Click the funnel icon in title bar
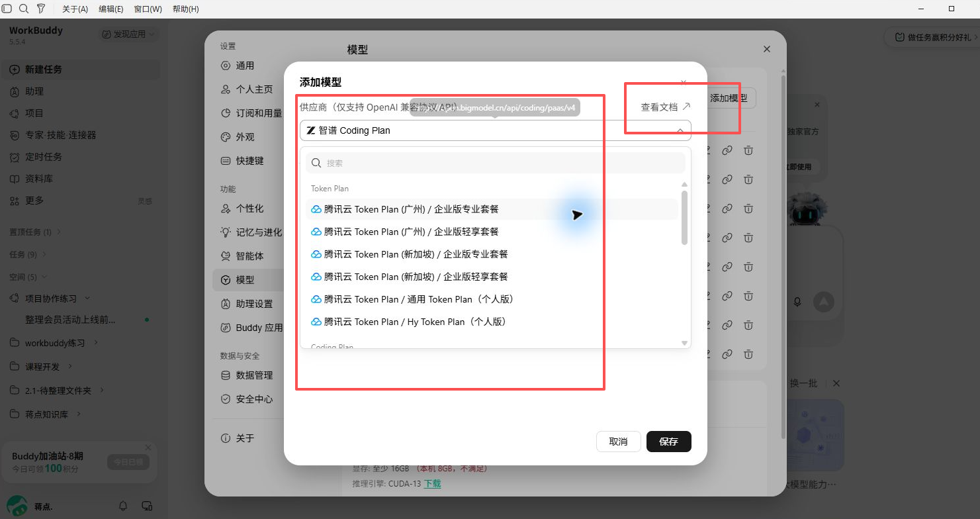The width and height of the screenshot is (980, 519). 41,9
